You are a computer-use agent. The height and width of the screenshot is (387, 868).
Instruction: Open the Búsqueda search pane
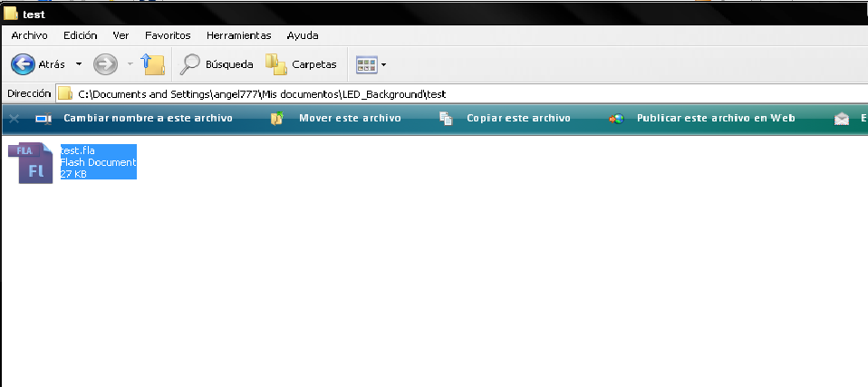tap(217, 64)
